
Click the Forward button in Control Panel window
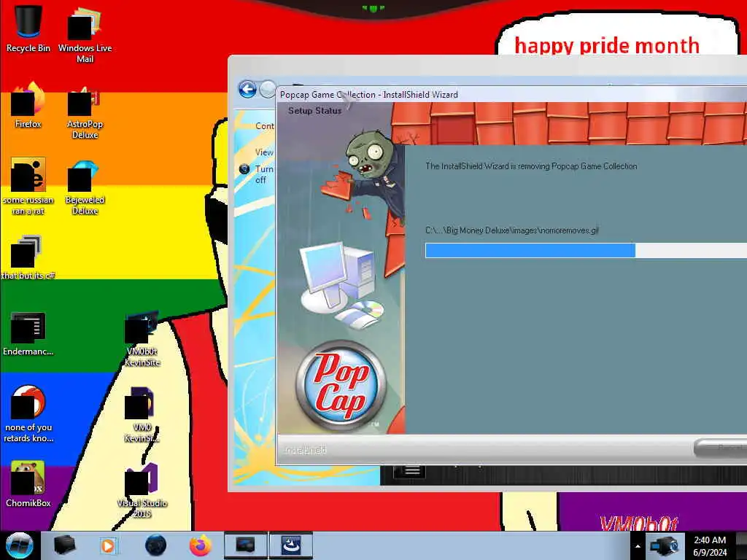pyautogui.click(x=268, y=90)
